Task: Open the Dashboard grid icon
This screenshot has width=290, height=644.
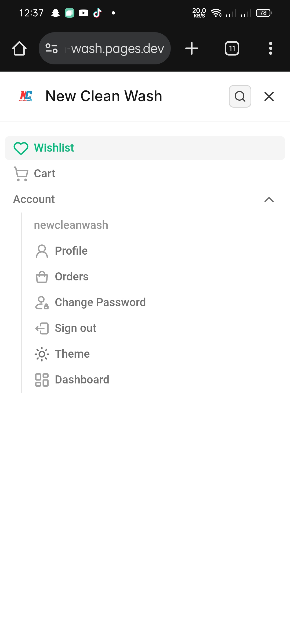Action: click(x=42, y=380)
